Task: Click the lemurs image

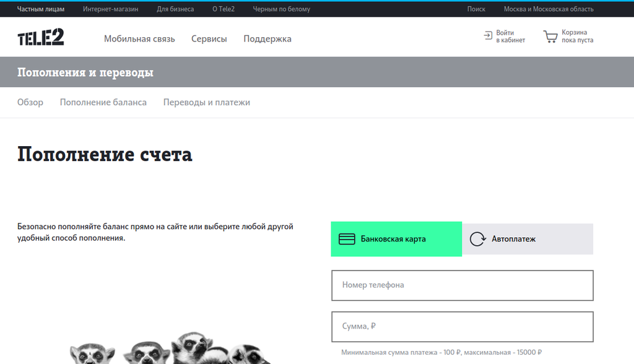Action: [170, 348]
